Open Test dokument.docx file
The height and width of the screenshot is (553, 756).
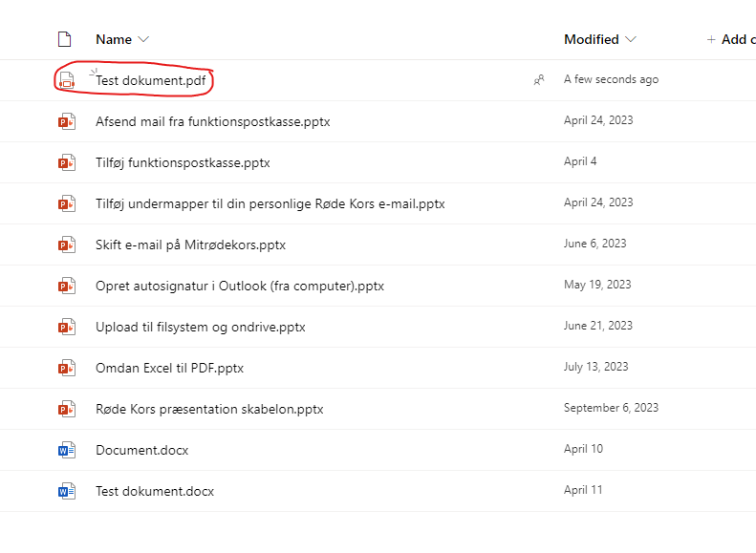(x=155, y=491)
